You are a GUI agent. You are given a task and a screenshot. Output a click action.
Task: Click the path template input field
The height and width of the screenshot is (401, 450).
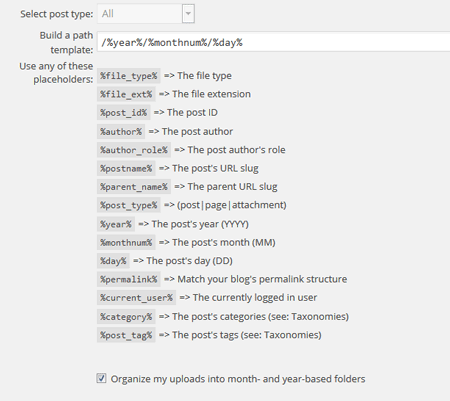coord(273,42)
